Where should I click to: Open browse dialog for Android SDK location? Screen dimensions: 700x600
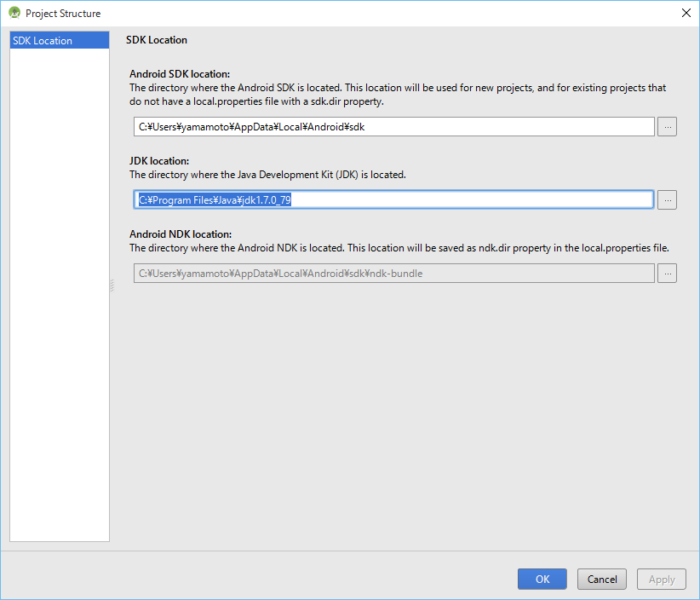[x=668, y=127]
